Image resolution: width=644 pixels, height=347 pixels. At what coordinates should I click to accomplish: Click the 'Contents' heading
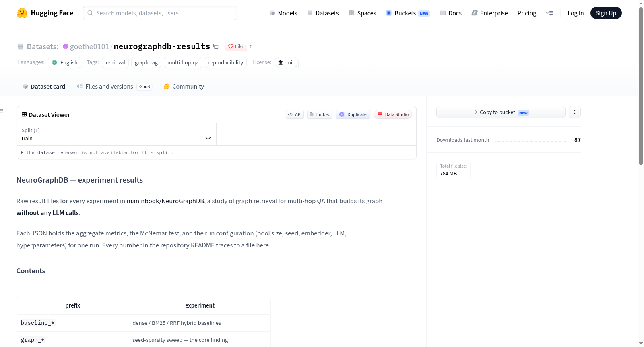coord(31,271)
